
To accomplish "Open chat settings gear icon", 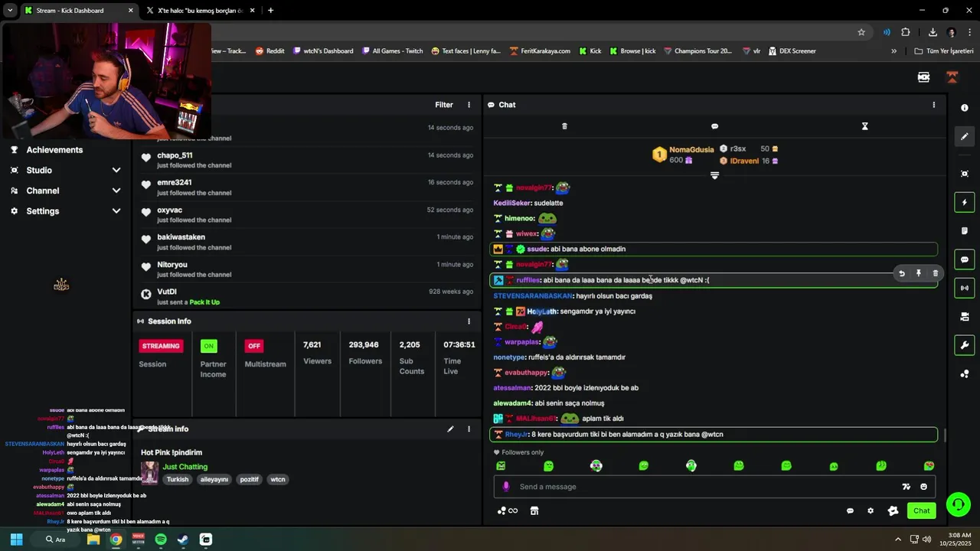I will tap(871, 511).
